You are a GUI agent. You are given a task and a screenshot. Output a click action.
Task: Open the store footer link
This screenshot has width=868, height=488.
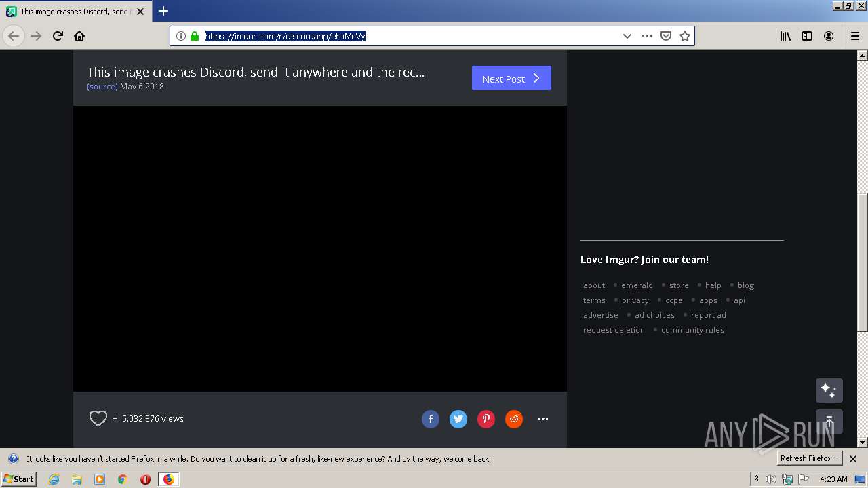tap(679, 285)
